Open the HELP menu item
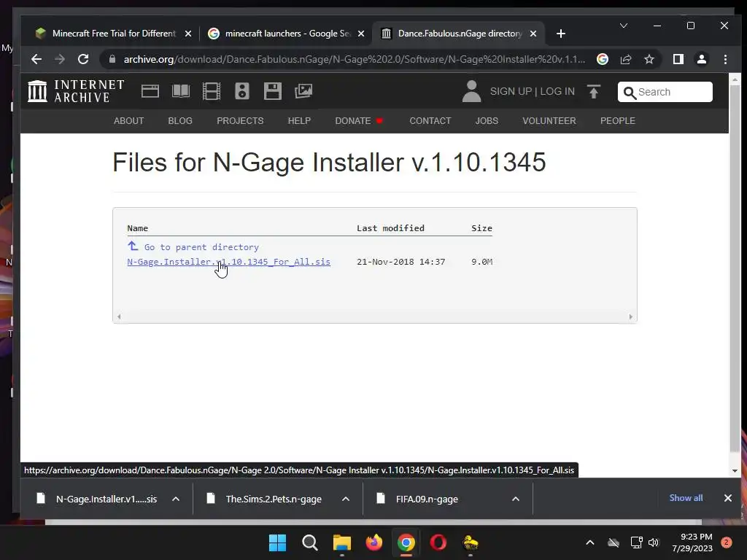 pyautogui.click(x=299, y=120)
